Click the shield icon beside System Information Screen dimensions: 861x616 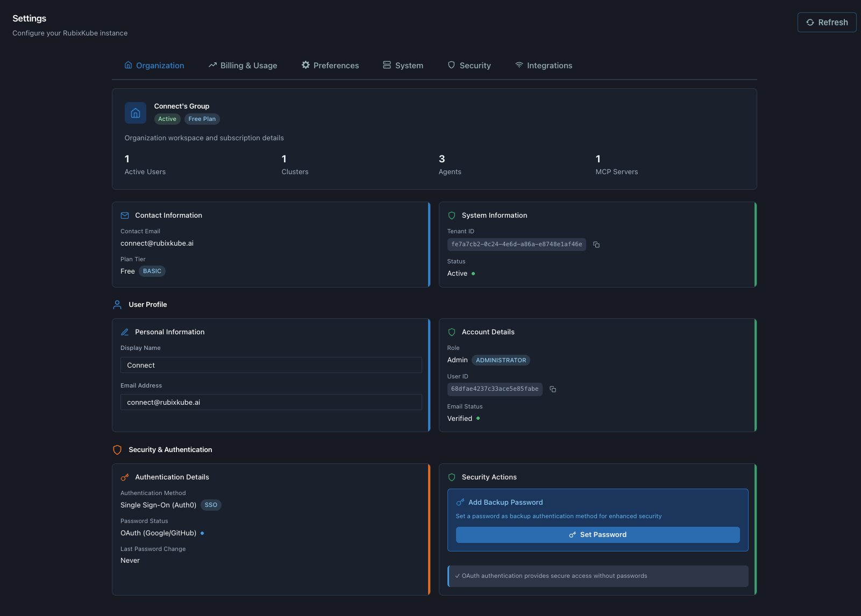451,215
